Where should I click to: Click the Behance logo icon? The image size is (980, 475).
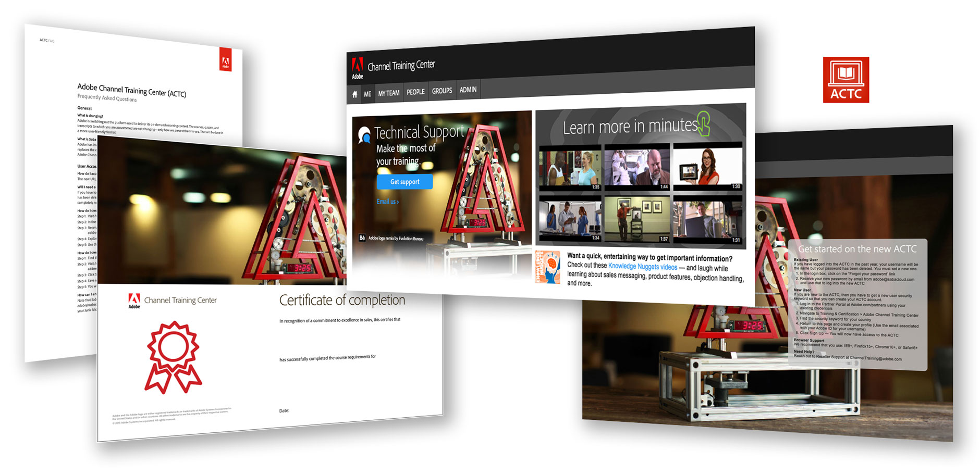coord(362,238)
